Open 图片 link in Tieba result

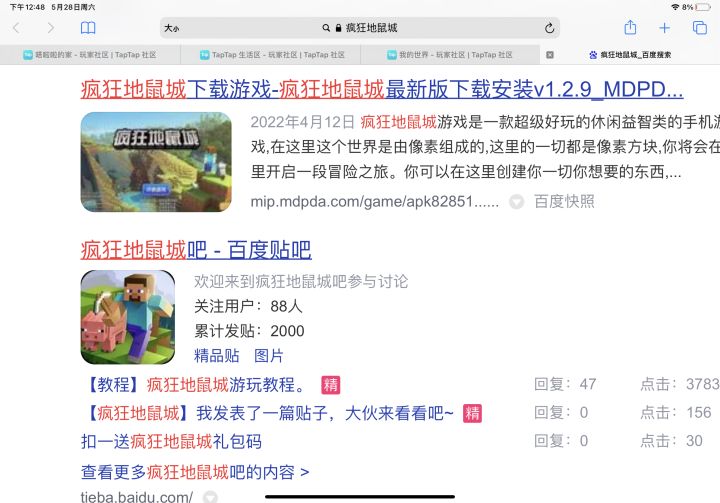(x=269, y=356)
